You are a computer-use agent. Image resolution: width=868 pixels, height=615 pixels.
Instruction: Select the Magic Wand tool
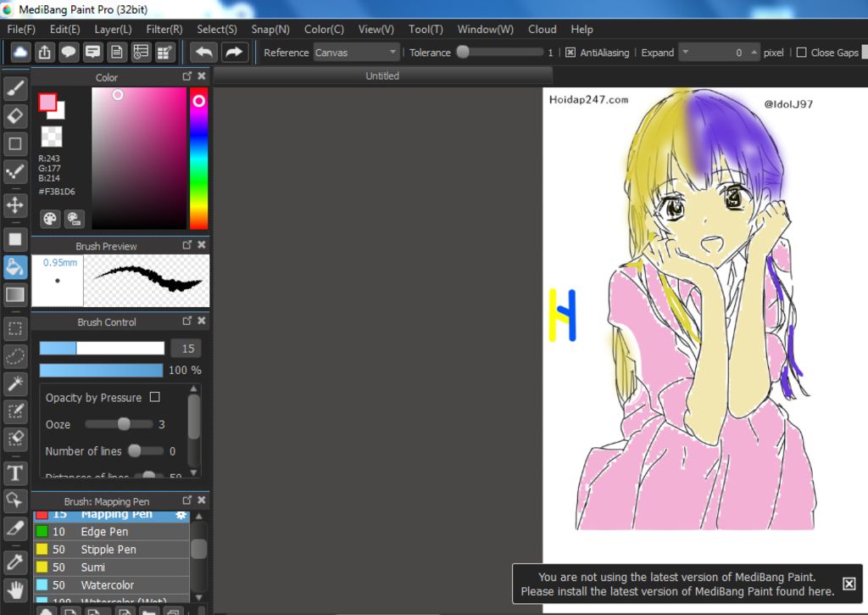pos(15,383)
